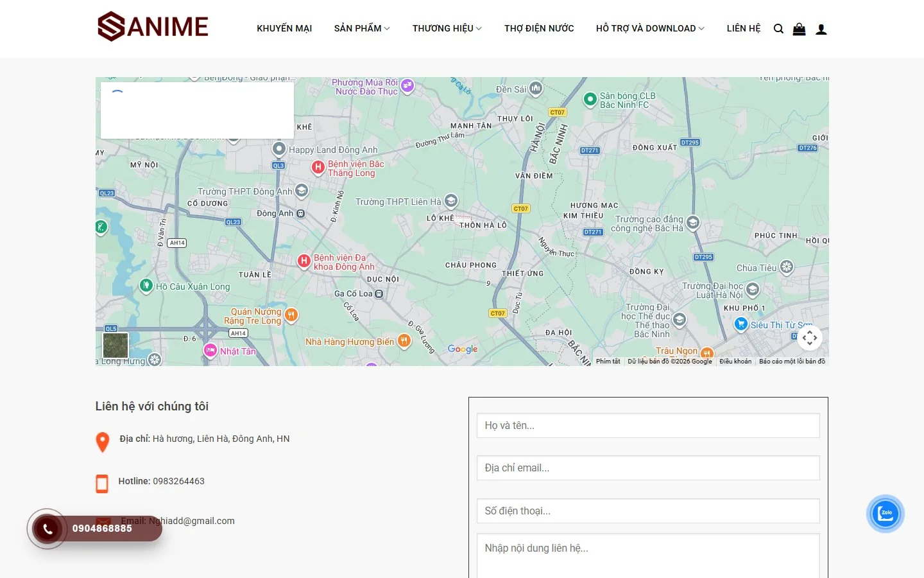Open the KHUYẾN MẠI menu item
Image resolution: width=924 pixels, height=578 pixels.
coord(284,28)
